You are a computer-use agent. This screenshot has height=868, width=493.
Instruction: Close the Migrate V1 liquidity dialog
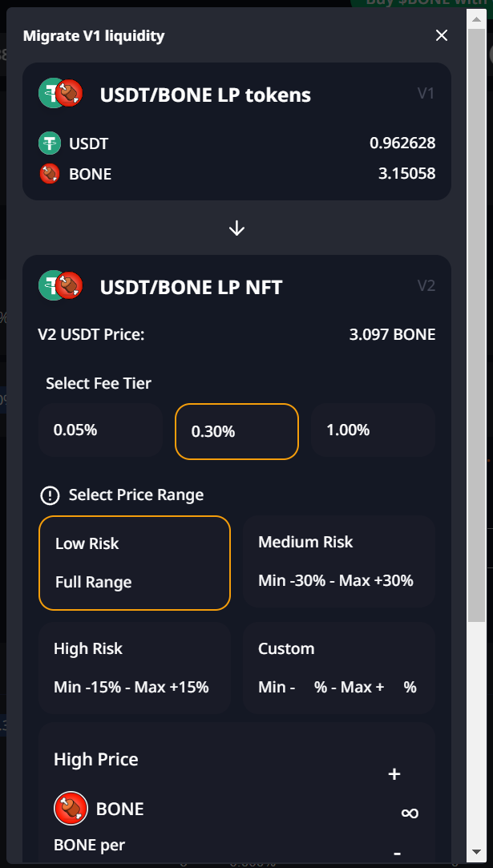[442, 35]
